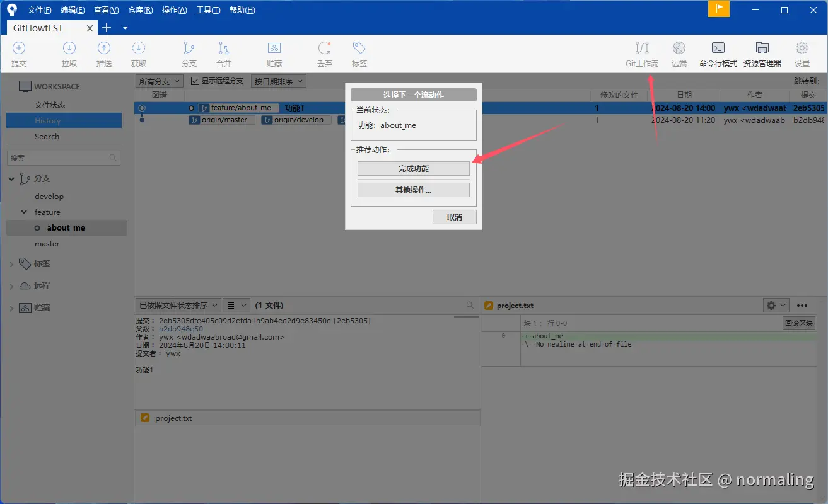Click the 拉取 (Pull) toolbar icon
The image size is (828, 504).
pyautogui.click(x=69, y=48)
